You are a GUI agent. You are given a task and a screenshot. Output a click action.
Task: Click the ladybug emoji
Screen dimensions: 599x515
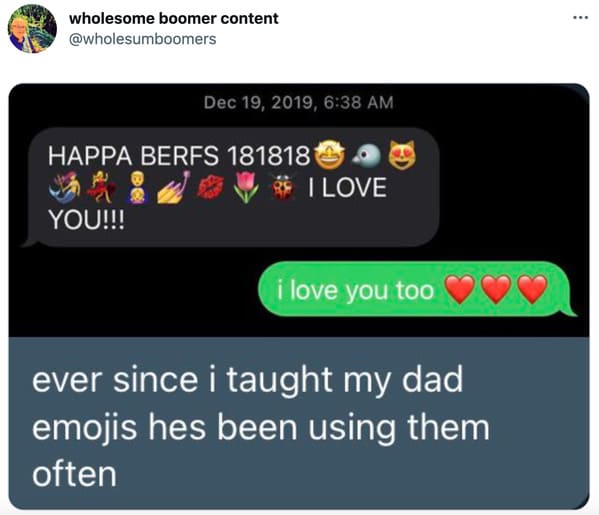(282, 187)
